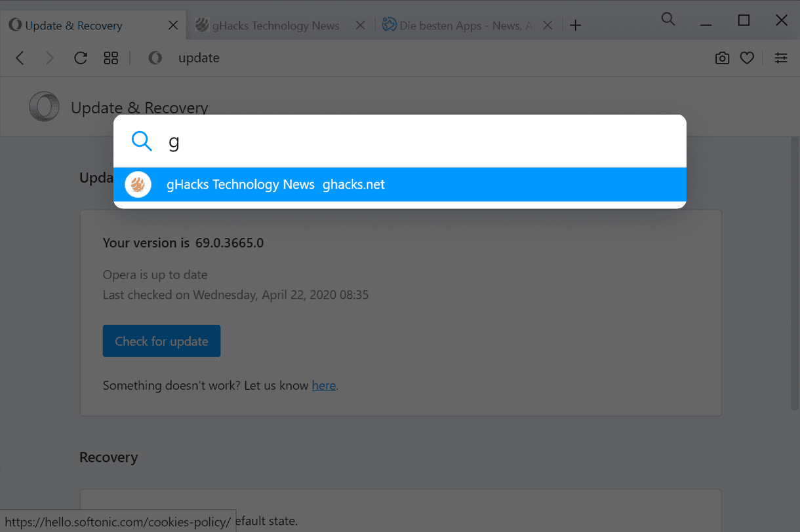Close the Update & Recovery tab
The image size is (800, 532).
[x=173, y=26]
